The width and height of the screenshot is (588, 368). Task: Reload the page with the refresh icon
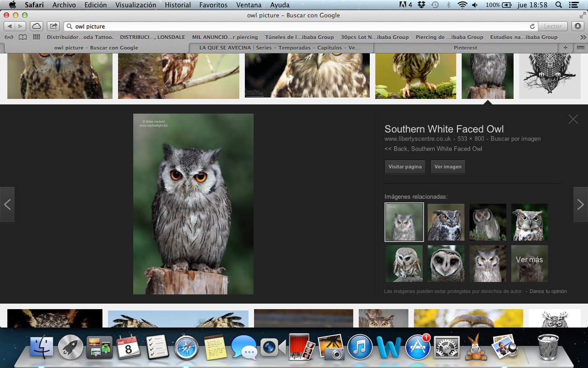[532, 26]
